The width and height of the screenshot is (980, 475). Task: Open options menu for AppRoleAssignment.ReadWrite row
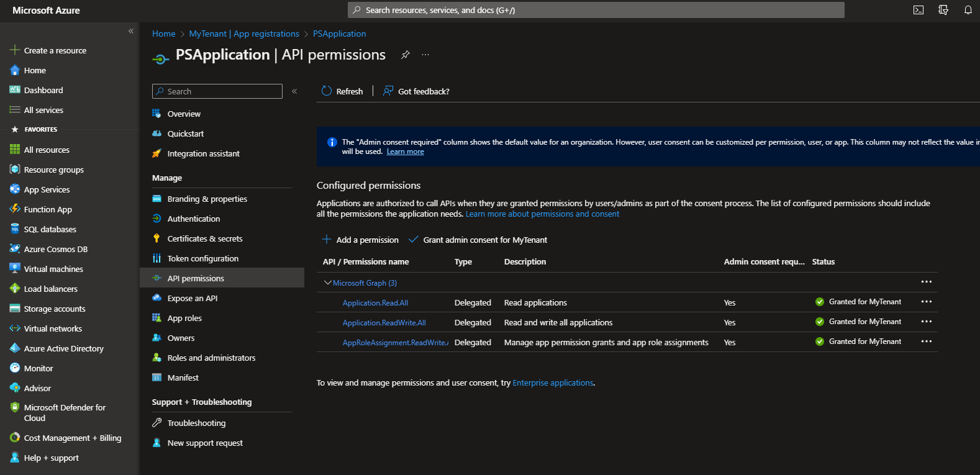tap(927, 342)
